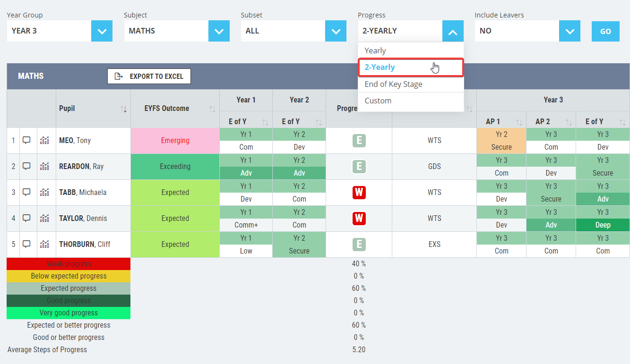The height and width of the screenshot is (364, 630).
Task: Click comment icon for Michaela Tabb
Action: point(27,192)
